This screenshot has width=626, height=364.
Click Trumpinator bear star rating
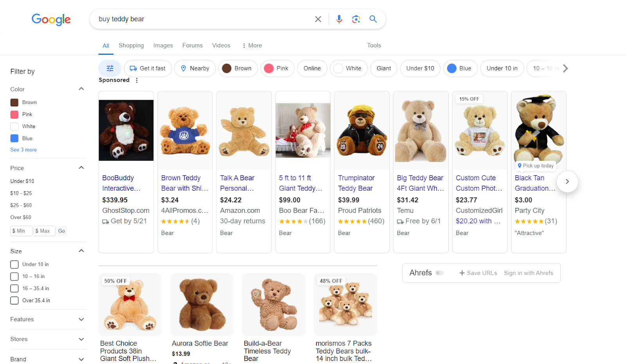pyautogui.click(x=353, y=221)
